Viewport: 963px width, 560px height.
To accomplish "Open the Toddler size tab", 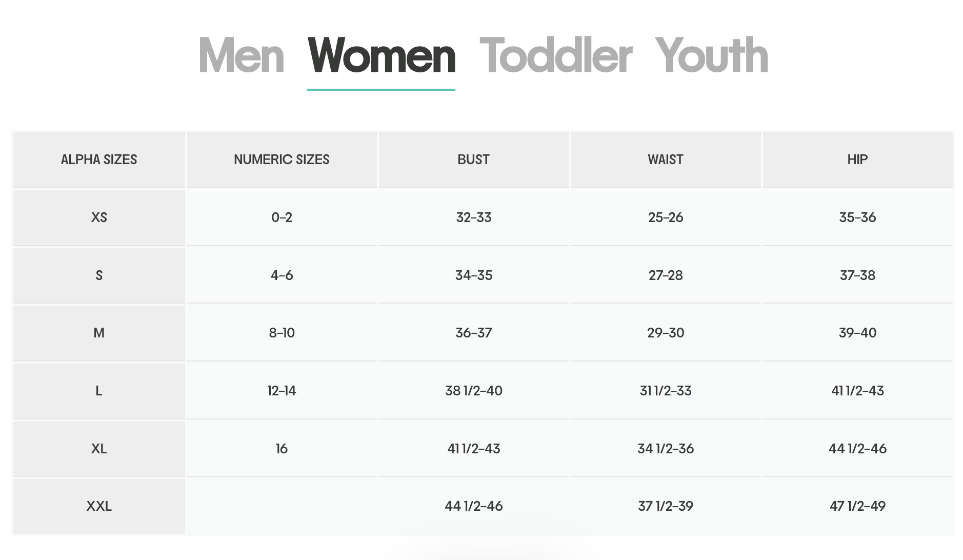I will (555, 56).
